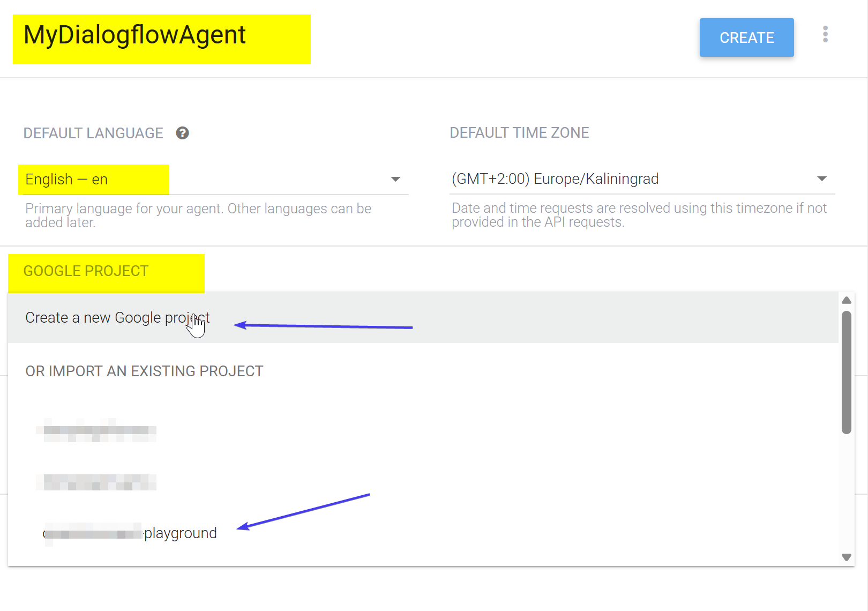Click the project list scrollbar thumb
This screenshot has height=611, width=868.
coord(847,372)
